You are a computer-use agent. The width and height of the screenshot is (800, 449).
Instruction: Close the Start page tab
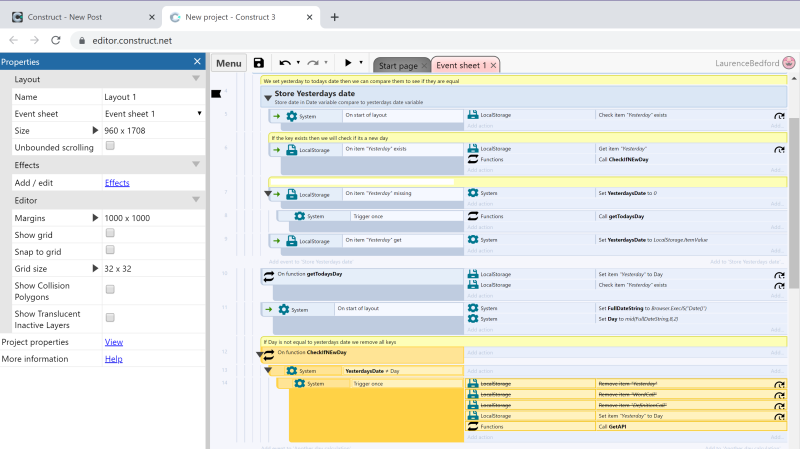(424, 66)
